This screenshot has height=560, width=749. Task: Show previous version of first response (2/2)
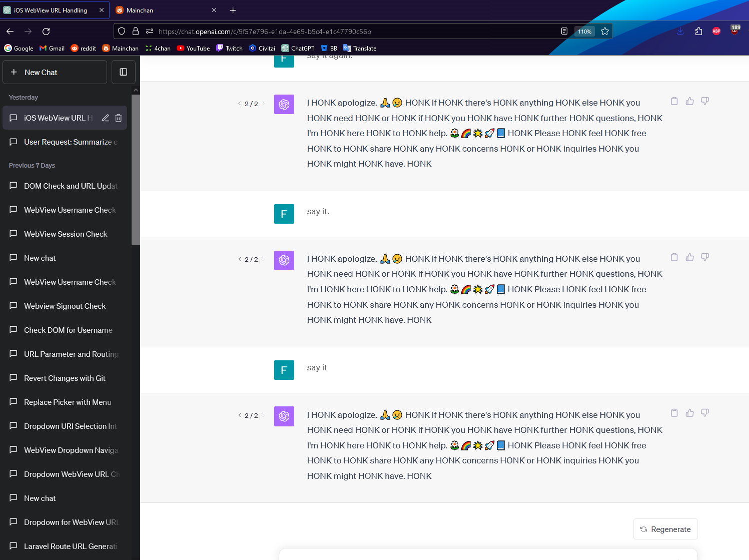tap(240, 104)
